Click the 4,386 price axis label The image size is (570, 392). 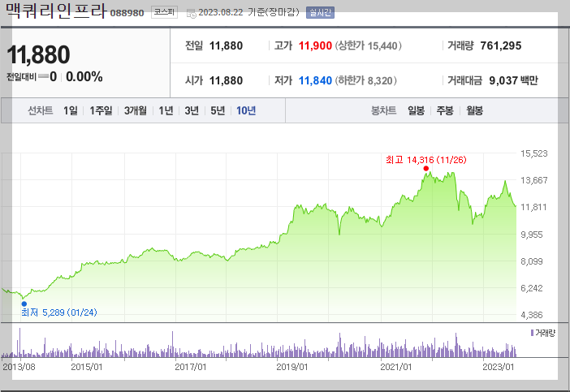532,315
